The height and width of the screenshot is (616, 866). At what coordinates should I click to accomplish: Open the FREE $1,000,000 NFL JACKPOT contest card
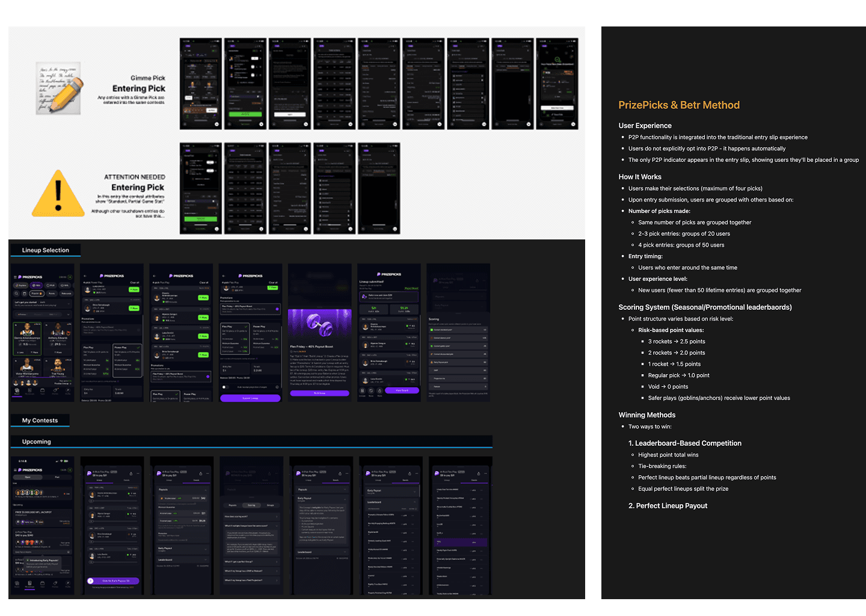(x=43, y=518)
